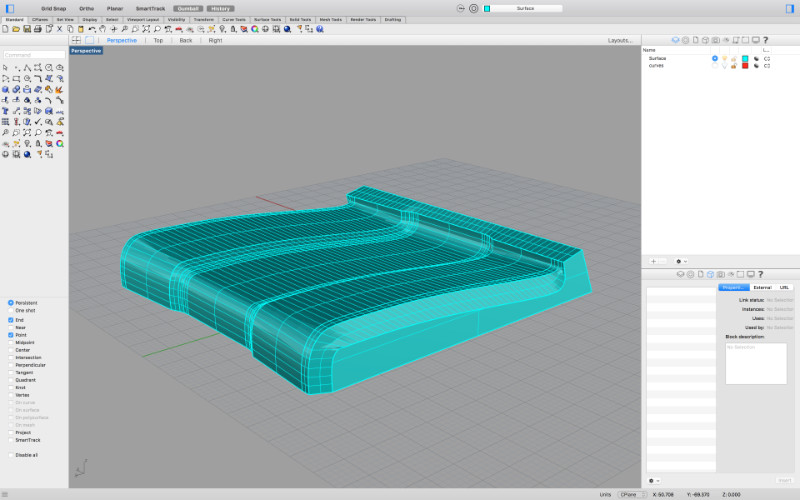Select the Pan hand icon in toolbar
The width and height of the screenshot is (800, 500).
coord(103,29)
